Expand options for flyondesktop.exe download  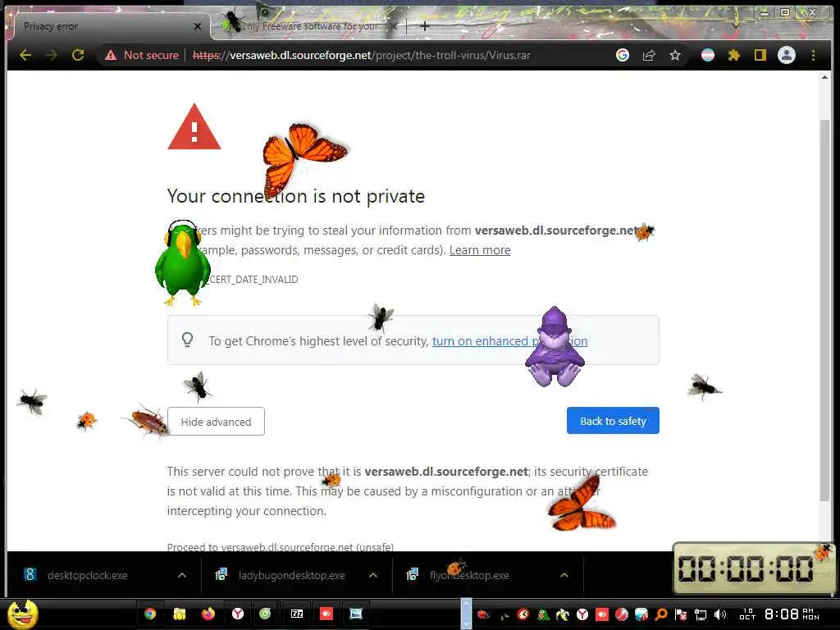click(564, 575)
